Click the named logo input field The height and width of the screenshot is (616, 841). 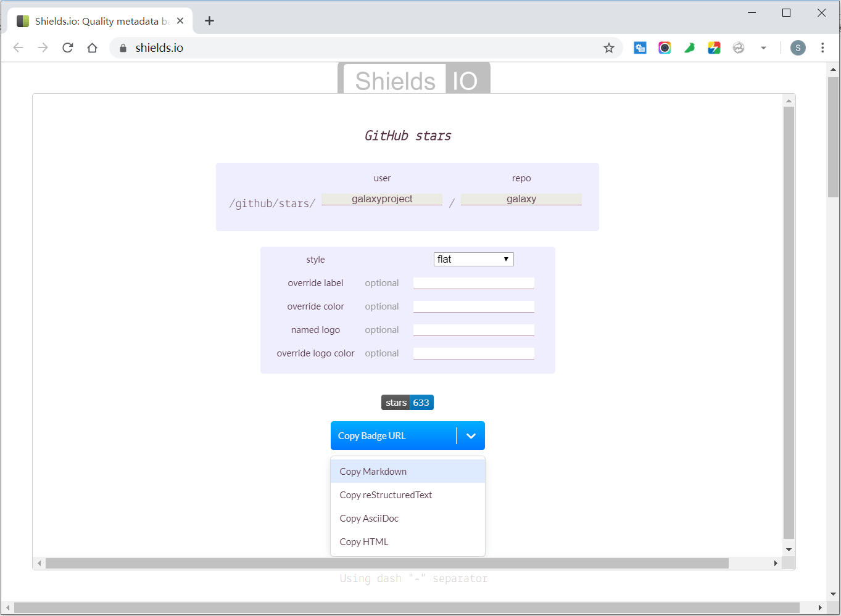pos(474,330)
